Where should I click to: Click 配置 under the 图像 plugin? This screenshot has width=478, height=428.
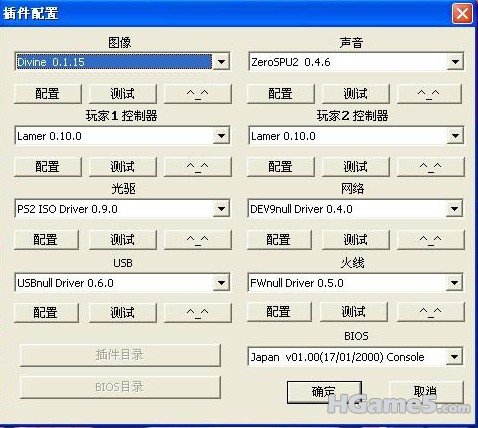point(48,94)
